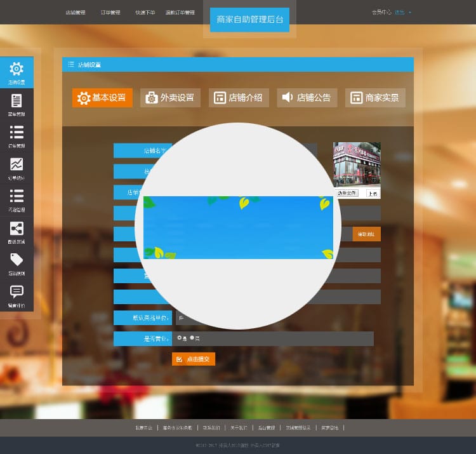The height and width of the screenshot is (454, 476).
Task: Open the share-nodes icon in sidebar
Action: 17,228
